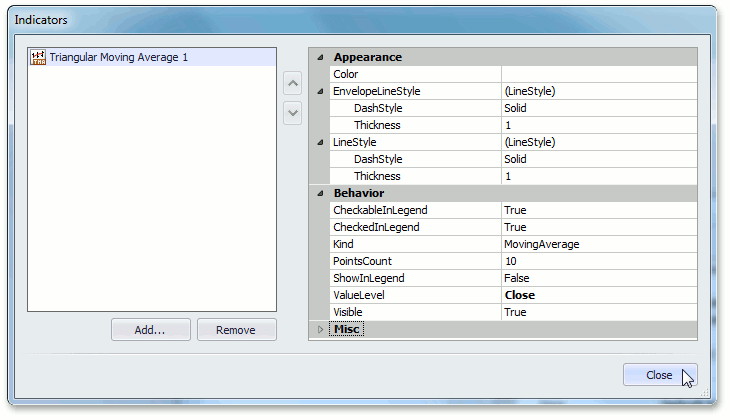Edit LineStyle DashStyle Solid value
The image size is (730, 420).
[x=599, y=159]
